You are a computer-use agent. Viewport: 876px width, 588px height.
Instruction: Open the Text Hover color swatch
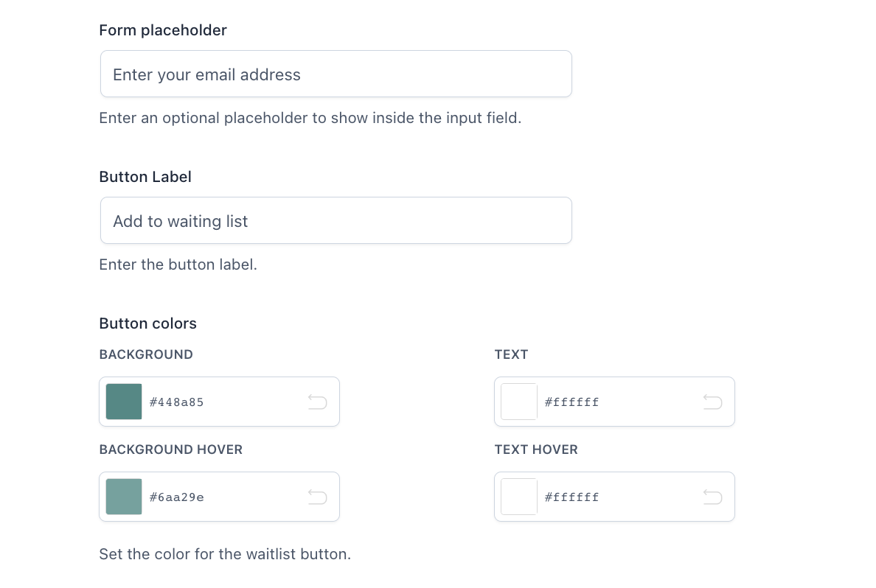pos(519,497)
